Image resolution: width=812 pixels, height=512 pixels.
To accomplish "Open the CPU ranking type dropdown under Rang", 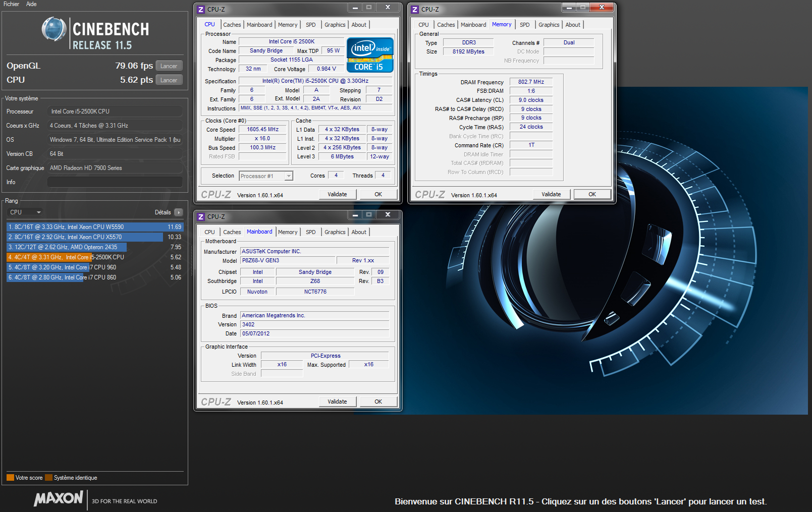I will [x=25, y=212].
